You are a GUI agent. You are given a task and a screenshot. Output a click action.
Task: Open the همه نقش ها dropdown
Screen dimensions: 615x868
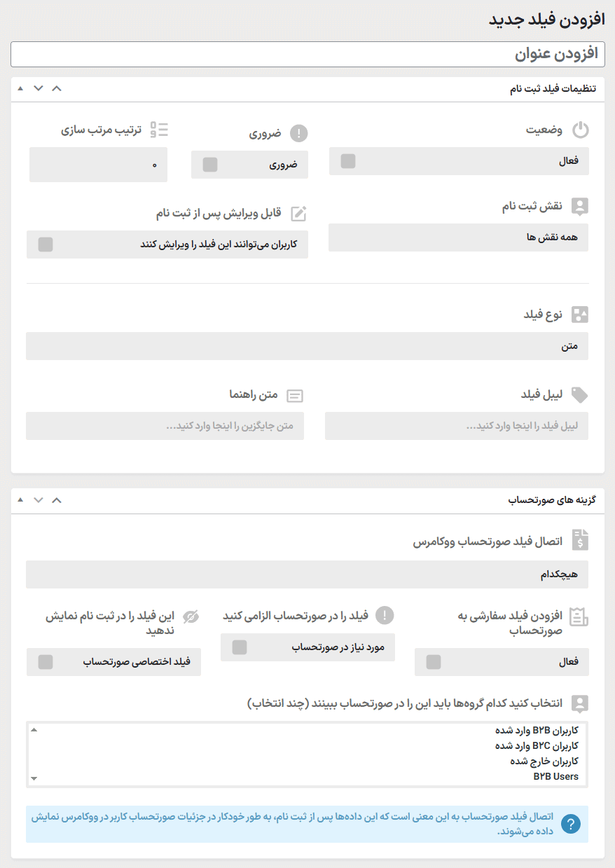click(458, 237)
